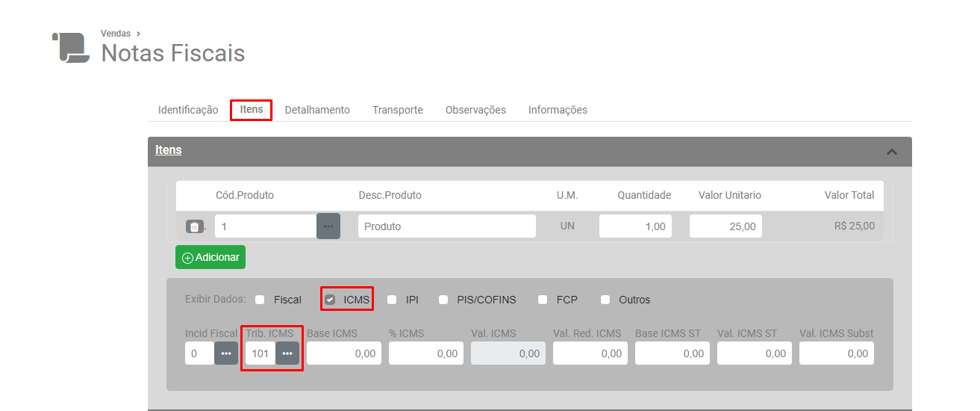Click the Quantidade field showing 1,00
This screenshot has height=411, width=980.
635,226
